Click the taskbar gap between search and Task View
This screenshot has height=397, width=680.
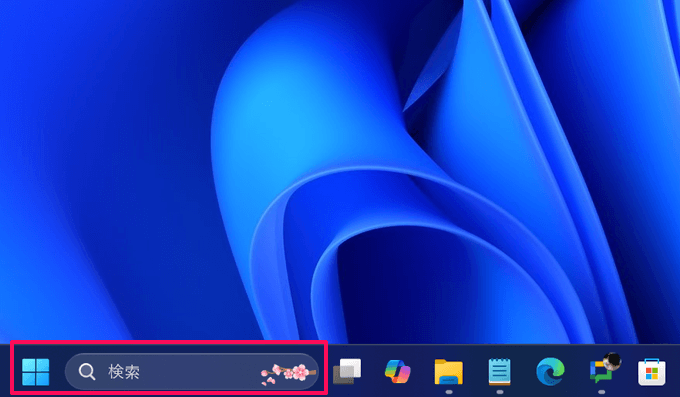point(326,372)
